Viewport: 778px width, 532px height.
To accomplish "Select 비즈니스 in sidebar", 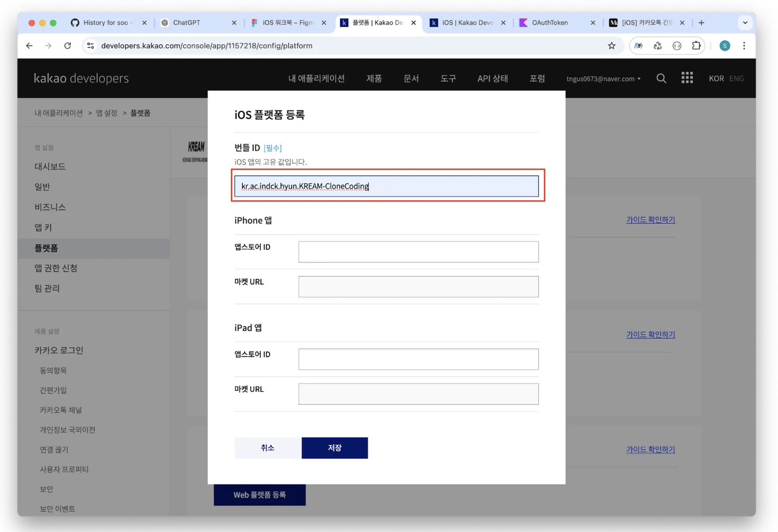I will [50, 207].
